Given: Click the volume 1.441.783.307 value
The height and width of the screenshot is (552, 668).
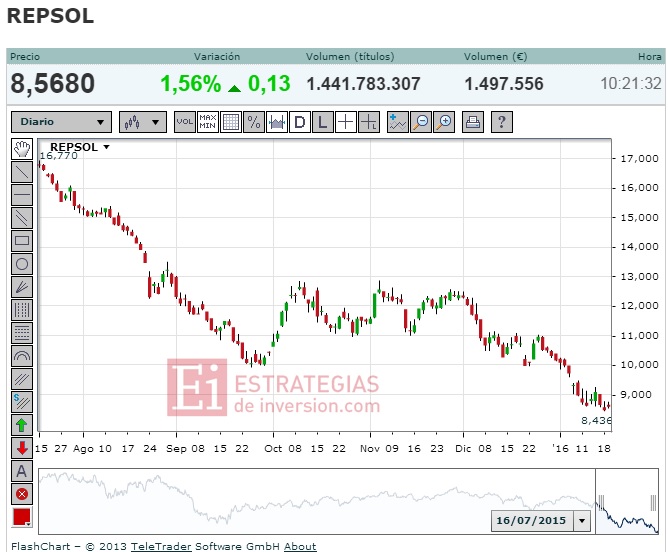Looking at the screenshot, I should point(363,84).
